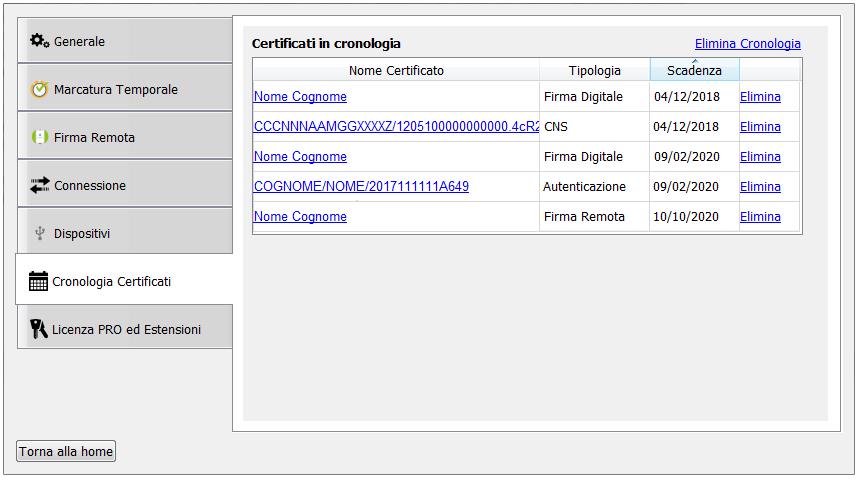Screen dimensions: 858x478
Task: Click the green Firma Remota icon
Action: pos(39,137)
